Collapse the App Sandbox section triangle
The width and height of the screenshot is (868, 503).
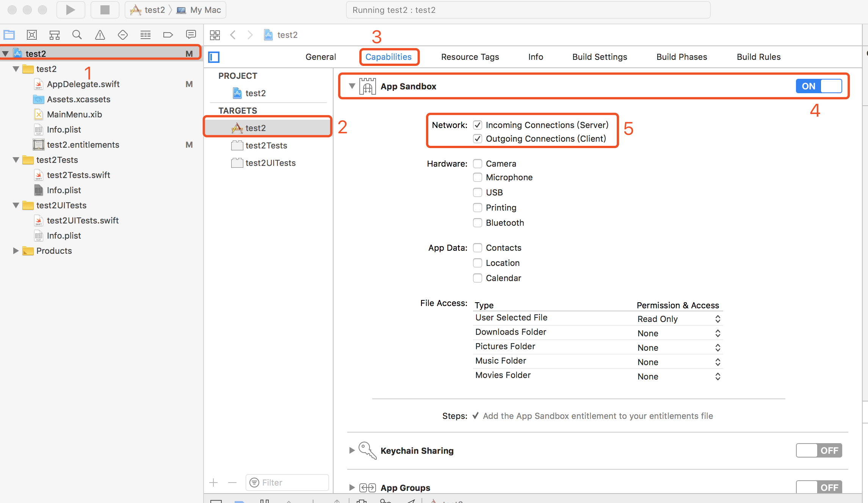pos(352,86)
